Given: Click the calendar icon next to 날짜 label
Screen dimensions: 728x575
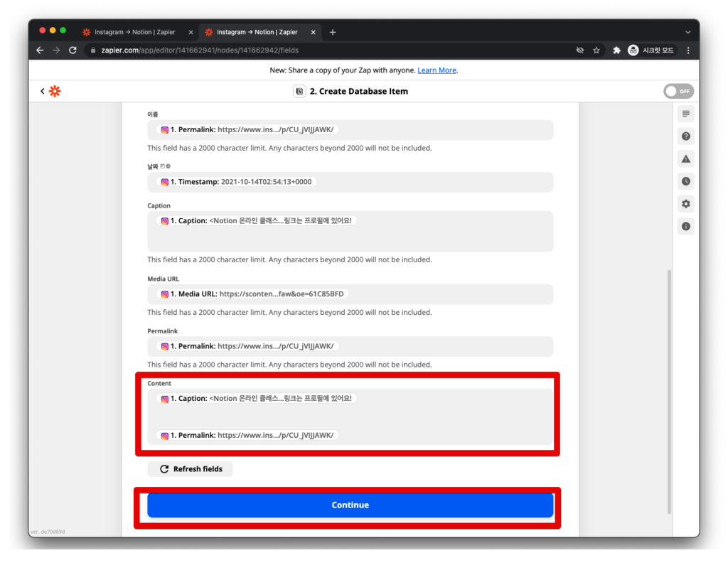Looking at the screenshot, I should [163, 166].
